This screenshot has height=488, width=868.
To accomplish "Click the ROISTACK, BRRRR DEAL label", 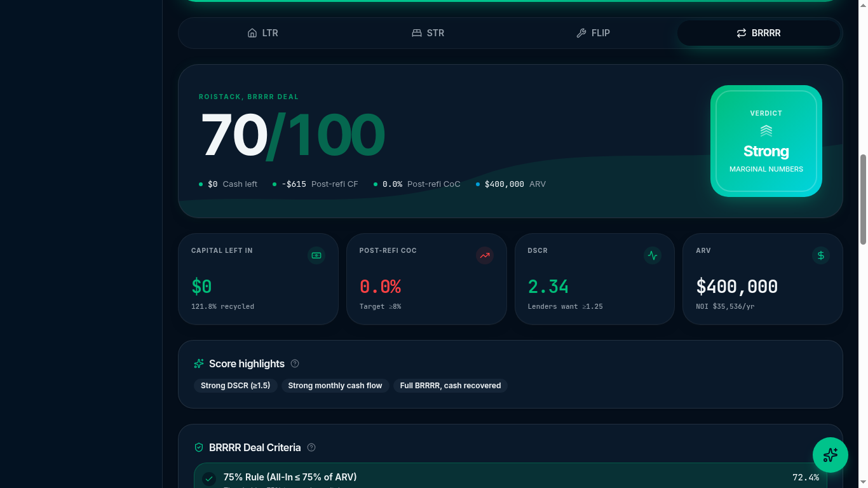I will pos(248,97).
